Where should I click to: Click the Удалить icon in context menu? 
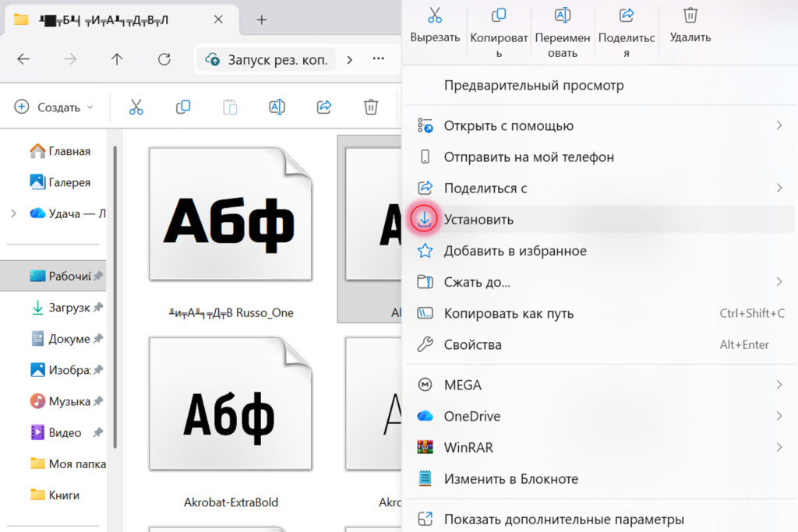point(690,16)
